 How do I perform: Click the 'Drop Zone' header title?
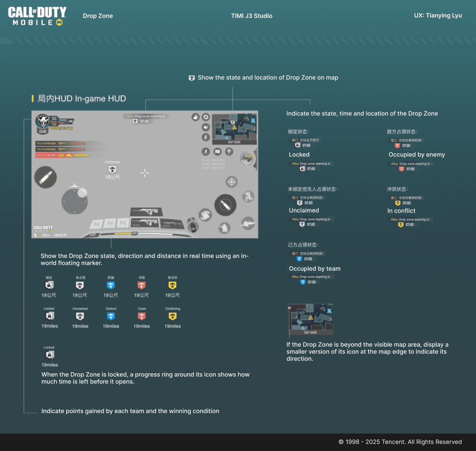[98, 16]
